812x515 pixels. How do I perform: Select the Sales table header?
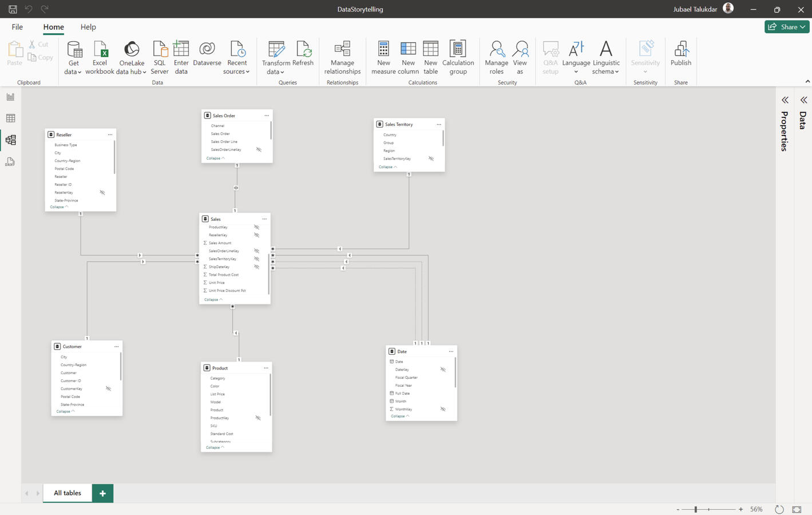(235, 219)
